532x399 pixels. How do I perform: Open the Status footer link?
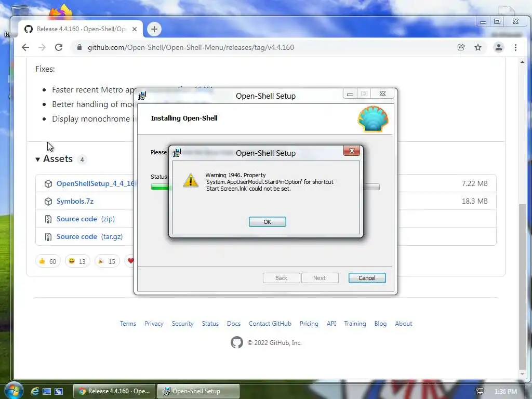pyautogui.click(x=210, y=324)
